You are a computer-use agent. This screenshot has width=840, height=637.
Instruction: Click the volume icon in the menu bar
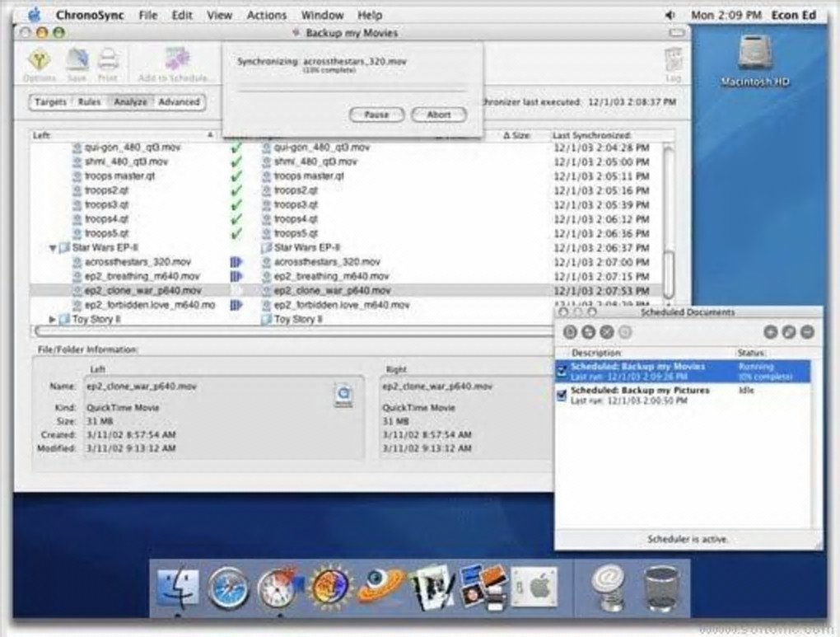click(670, 16)
